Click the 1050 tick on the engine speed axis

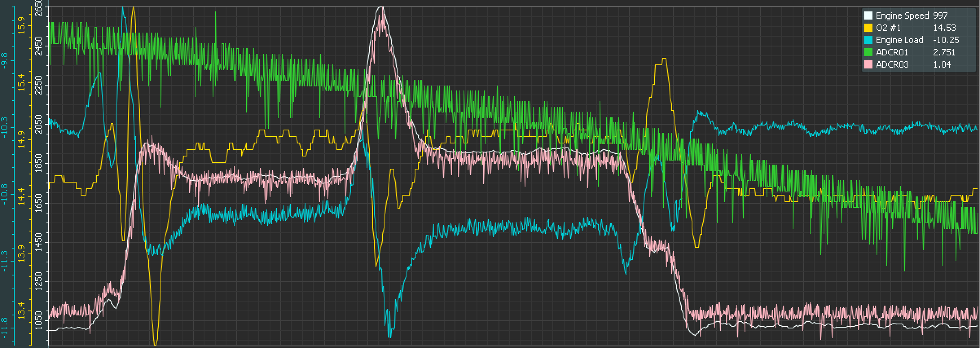tap(39, 321)
